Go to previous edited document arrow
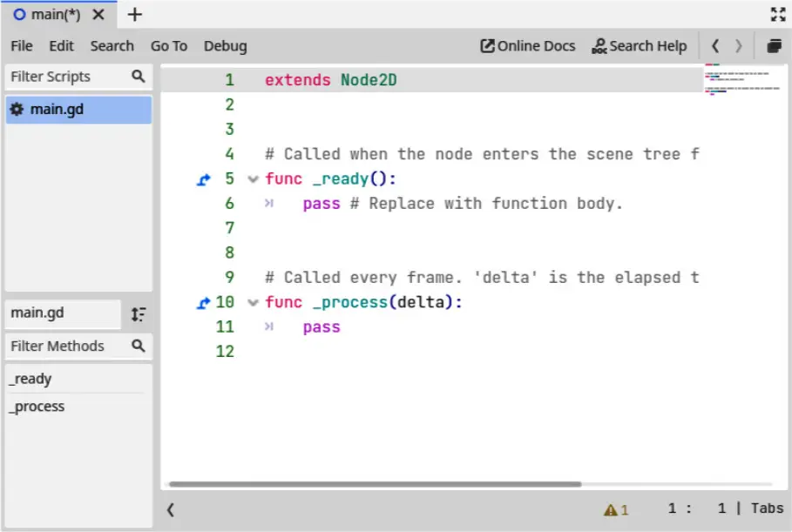 click(x=715, y=46)
